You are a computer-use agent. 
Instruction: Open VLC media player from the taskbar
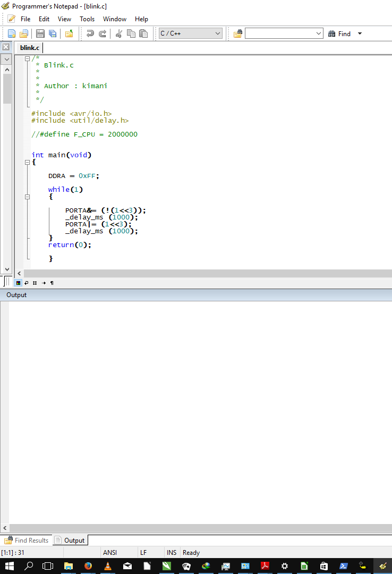pyautogui.click(x=108, y=566)
